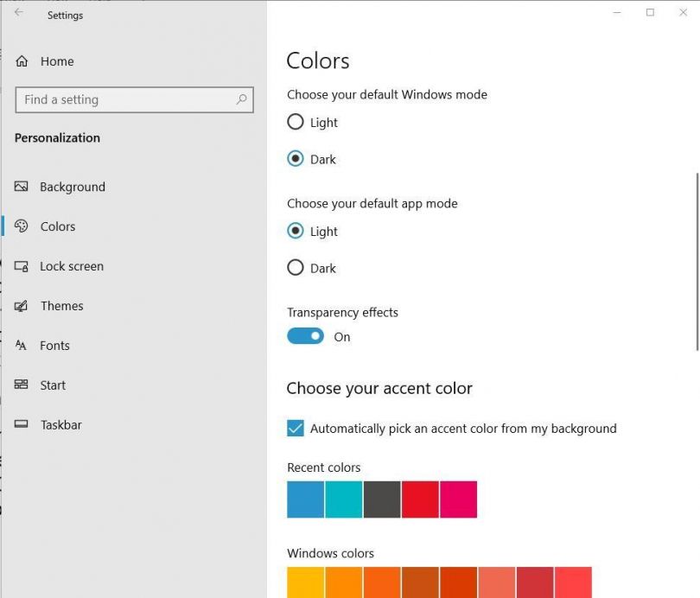Click the search magnifier icon
The image size is (700, 598).
tap(241, 99)
